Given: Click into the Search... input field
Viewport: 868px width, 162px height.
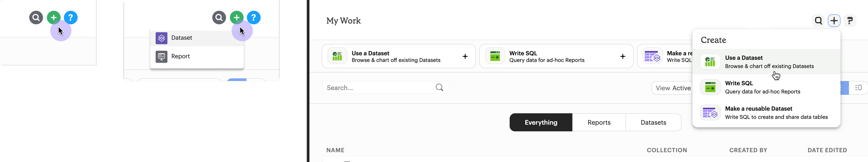Looking at the screenshot, I should 378,88.
